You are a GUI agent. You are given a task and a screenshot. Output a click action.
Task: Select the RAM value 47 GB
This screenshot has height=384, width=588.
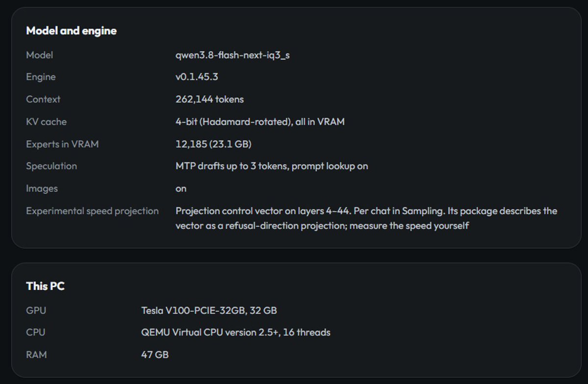pos(154,355)
